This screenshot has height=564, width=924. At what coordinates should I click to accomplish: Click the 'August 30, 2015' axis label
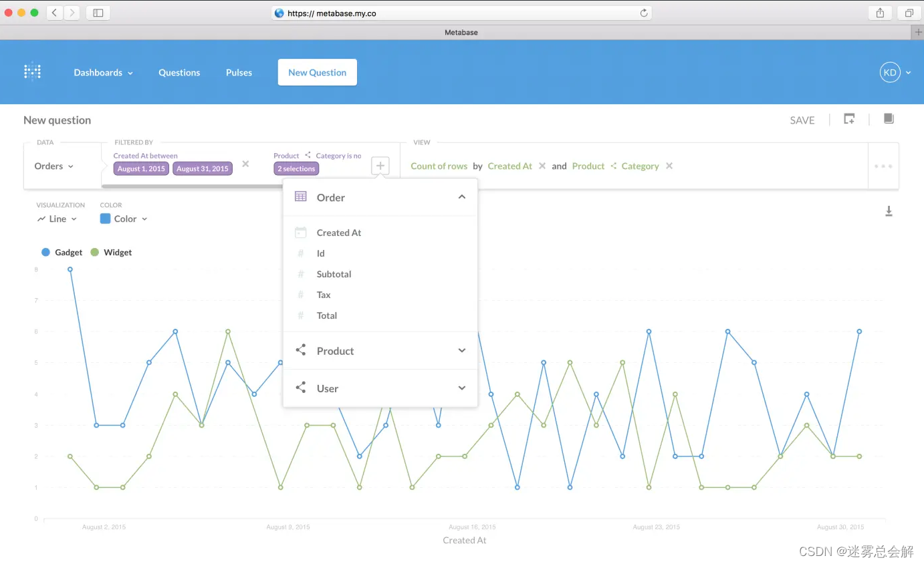pyautogui.click(x=840, y=527)
